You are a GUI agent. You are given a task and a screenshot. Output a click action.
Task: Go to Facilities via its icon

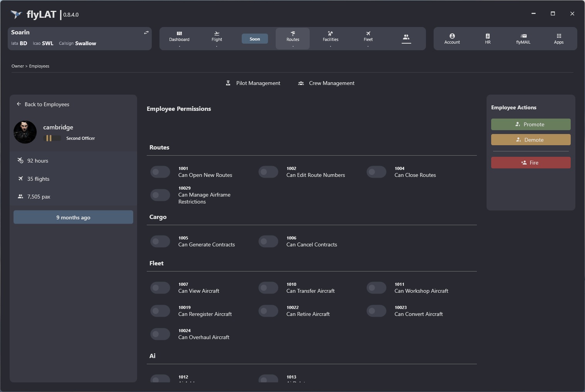pos(330,34)
